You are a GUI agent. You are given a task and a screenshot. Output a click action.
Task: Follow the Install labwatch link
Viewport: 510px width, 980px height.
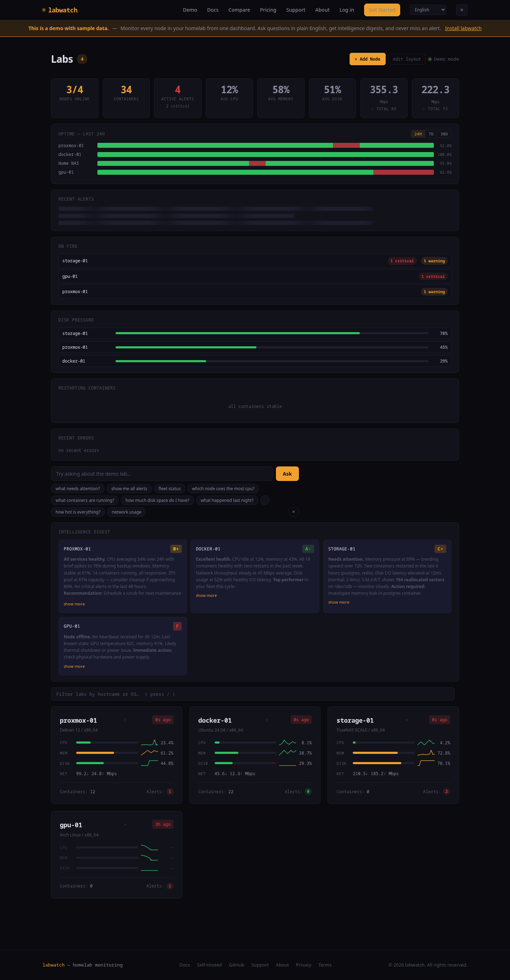pyautogui.click(x=463, y=29)
